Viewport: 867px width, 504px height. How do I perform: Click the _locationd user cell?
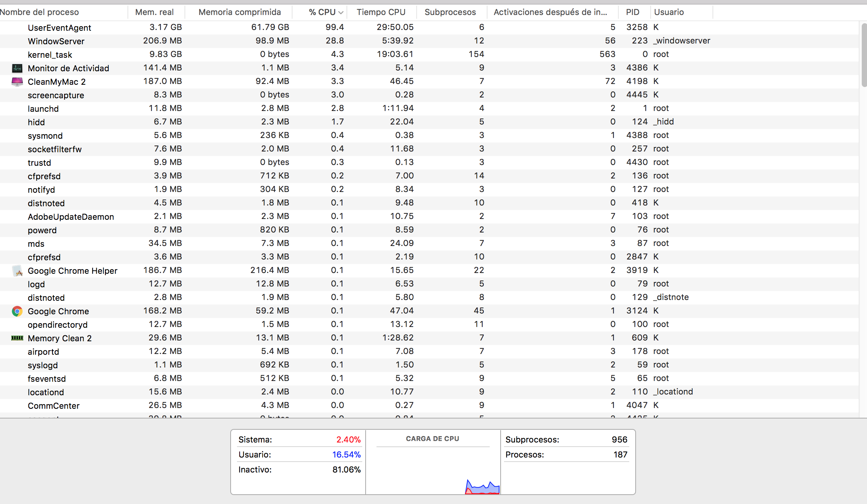[x=673, y=391]
